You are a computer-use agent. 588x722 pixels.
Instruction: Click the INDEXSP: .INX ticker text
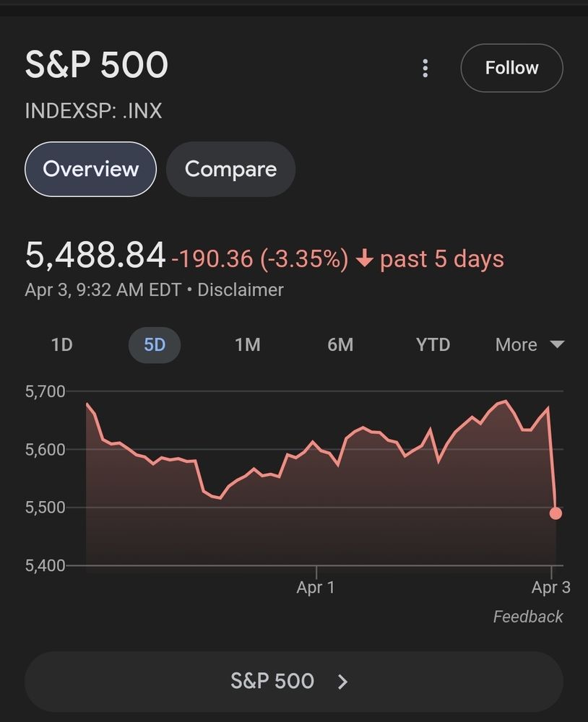click(93, 111)
